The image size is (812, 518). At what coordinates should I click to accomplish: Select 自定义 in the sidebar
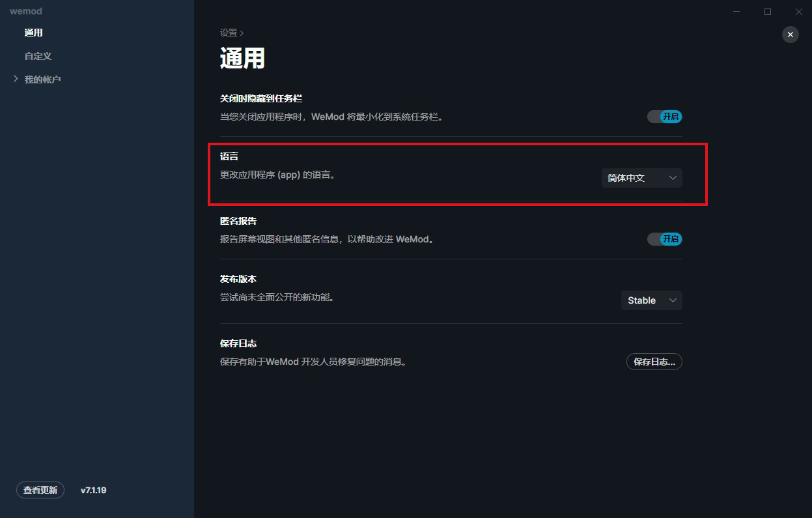(38, 56)
